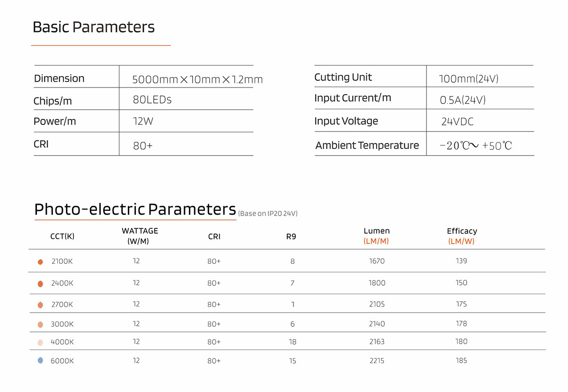
Task: Select the 2700K color swatch
Action: pos(41,305)
